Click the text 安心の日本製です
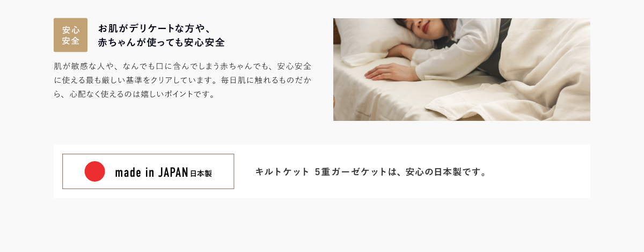This screenshot has height=252, width=644. click(x=446, y=172)
